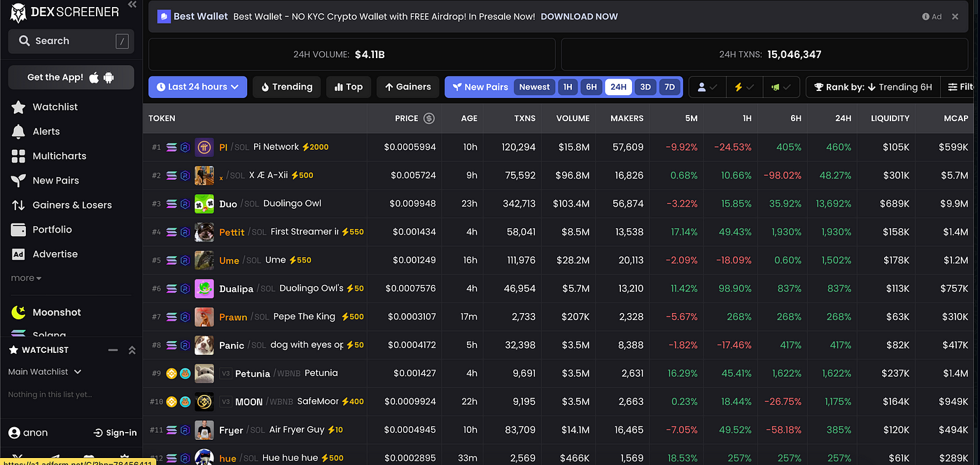Viewport: 980px width, 465px height.
Task: Select the Top filter button
Action: click(x=349, y=87)
